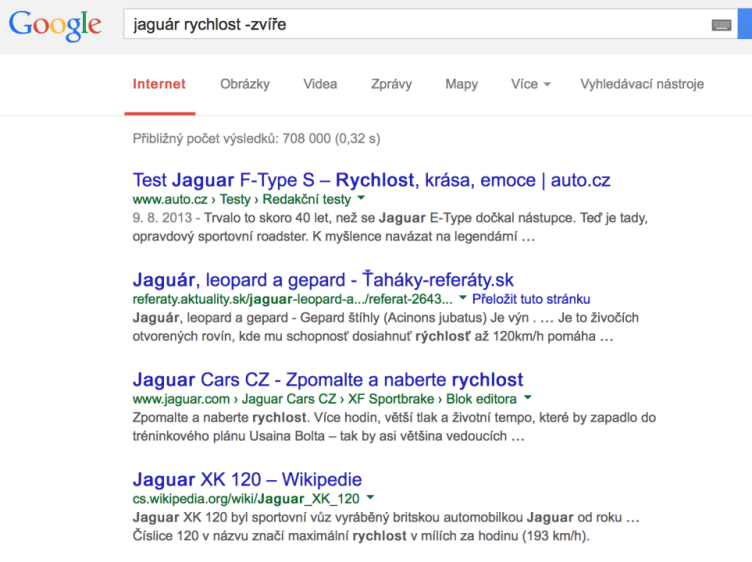Switch to the Obrázky tab
752x562 pixels.
point(245,84)
